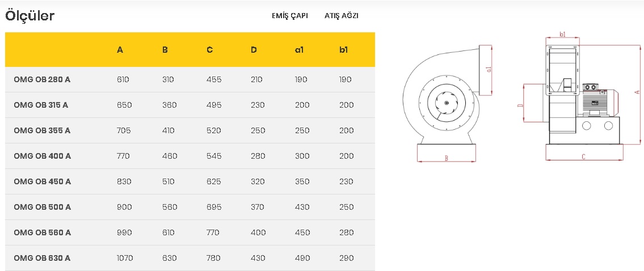The width and height of the screenshot is (644, 271).
Task: Click the A column header
Action: 120,50
